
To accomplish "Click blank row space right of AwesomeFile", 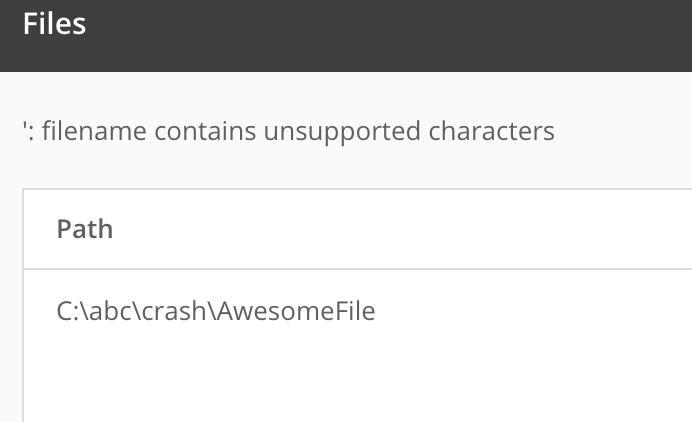I will coord(530,311).
